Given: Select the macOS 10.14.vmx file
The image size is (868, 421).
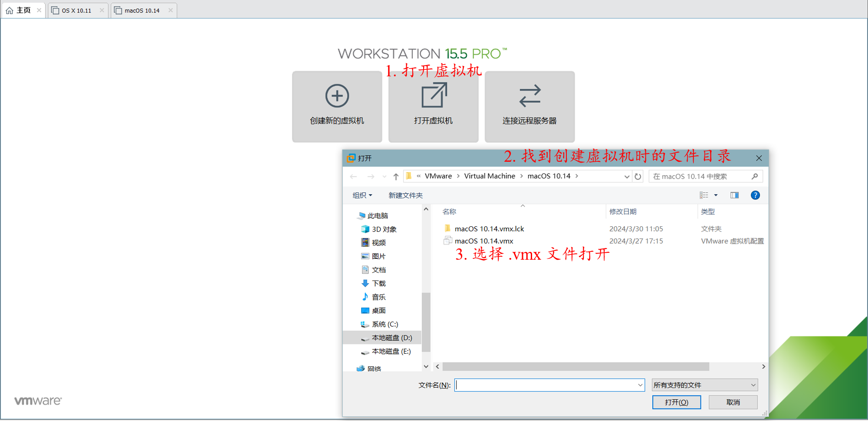Looking at the screenshot, I should click(484, 241).
